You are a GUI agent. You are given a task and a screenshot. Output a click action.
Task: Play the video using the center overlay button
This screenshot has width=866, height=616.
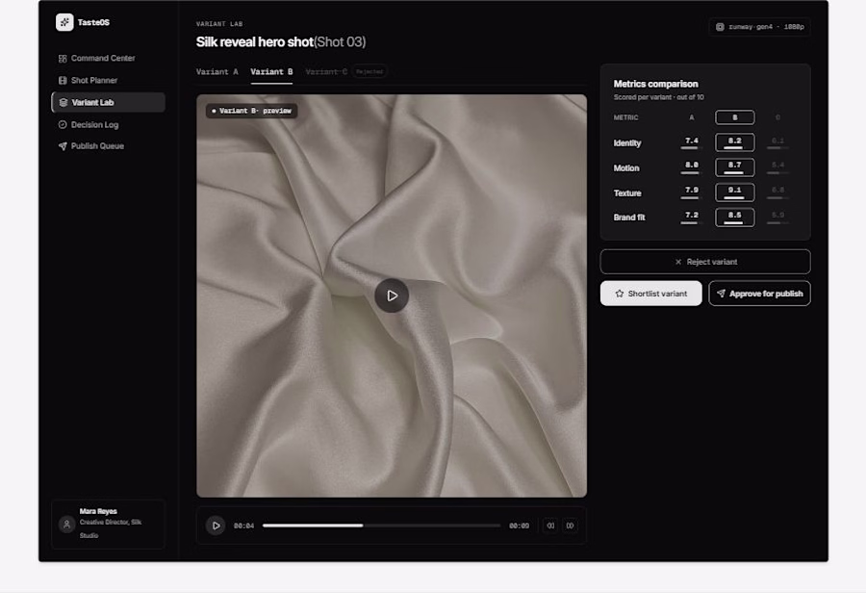coord(392,295)
